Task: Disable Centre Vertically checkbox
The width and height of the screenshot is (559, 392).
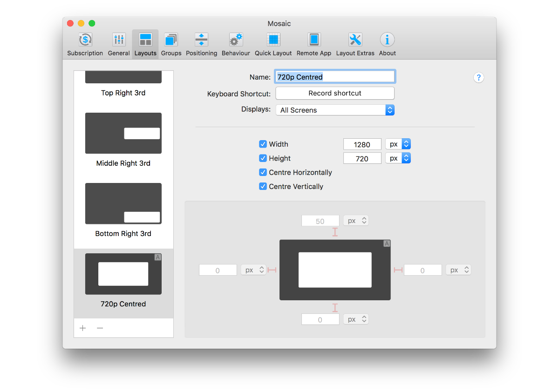Action: 263,186
